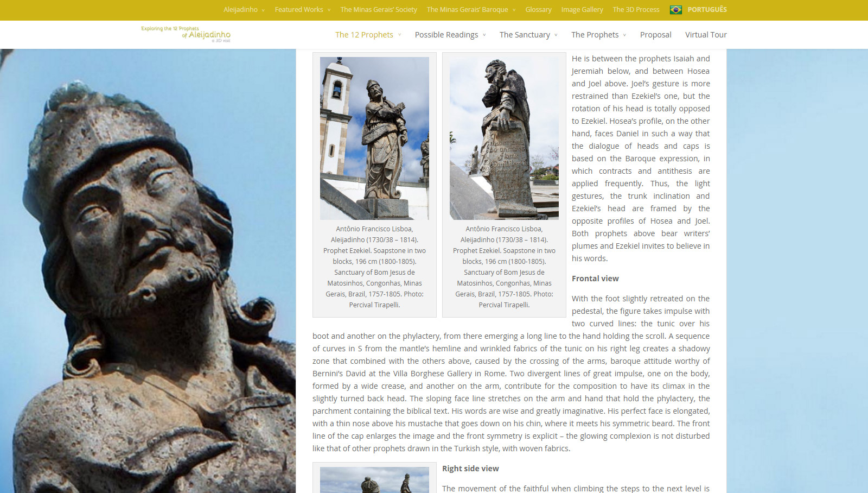This screenshot has height=493, width=868.
Task: Expand the Featured Works dropdown arrow
Action: (x=329, y=10)
